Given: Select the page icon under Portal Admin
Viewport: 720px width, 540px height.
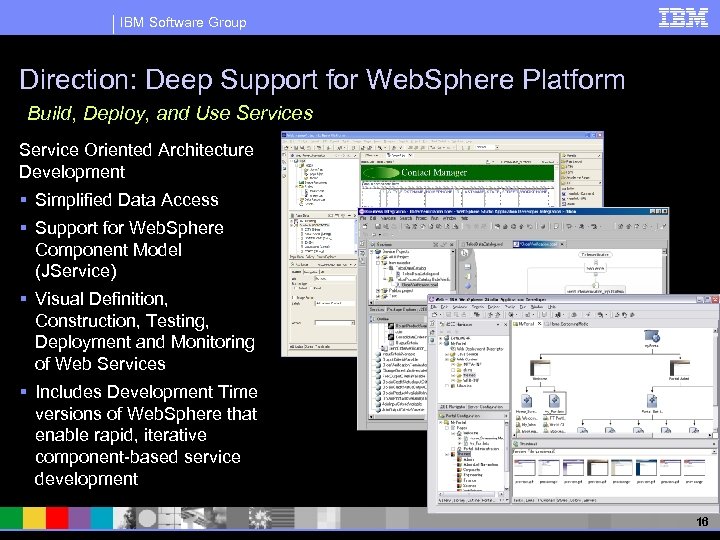Looking at the screenshot, I should coord(652,403).
